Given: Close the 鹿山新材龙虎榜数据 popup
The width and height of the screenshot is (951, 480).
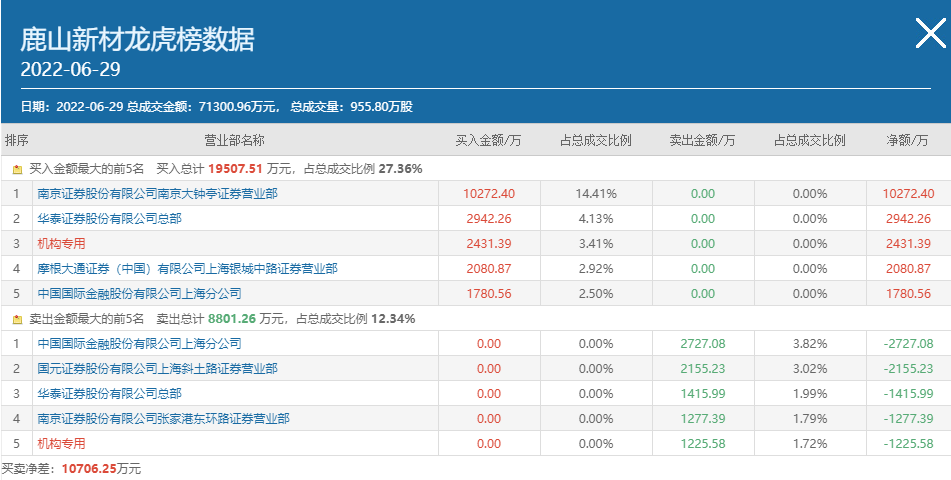Looking at the screenshot, I should coord(929,35).
